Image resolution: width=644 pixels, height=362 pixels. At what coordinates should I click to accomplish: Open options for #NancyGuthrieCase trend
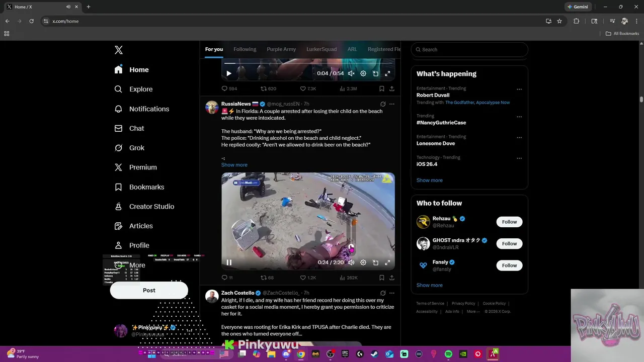(x=519, y=117)
